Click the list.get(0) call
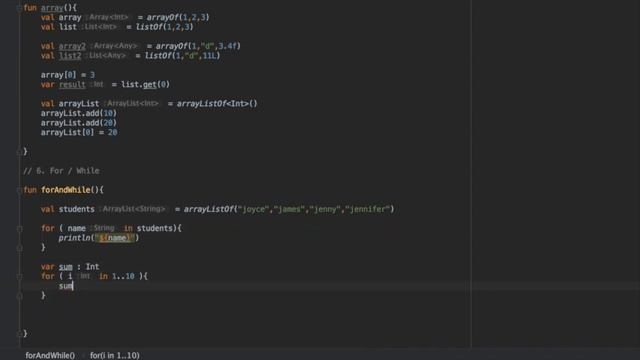This screenshot has width=640, height=360. tap(145, 84)
